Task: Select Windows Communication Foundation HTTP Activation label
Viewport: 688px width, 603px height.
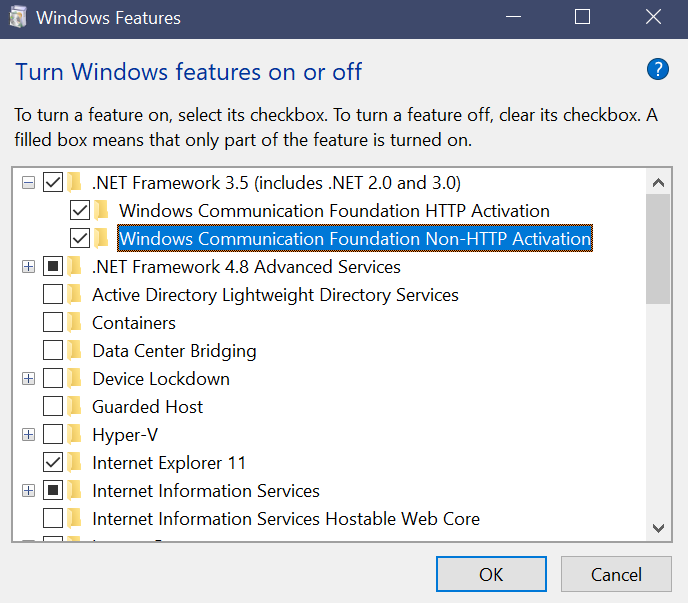Action: click(x=334, y=211)
